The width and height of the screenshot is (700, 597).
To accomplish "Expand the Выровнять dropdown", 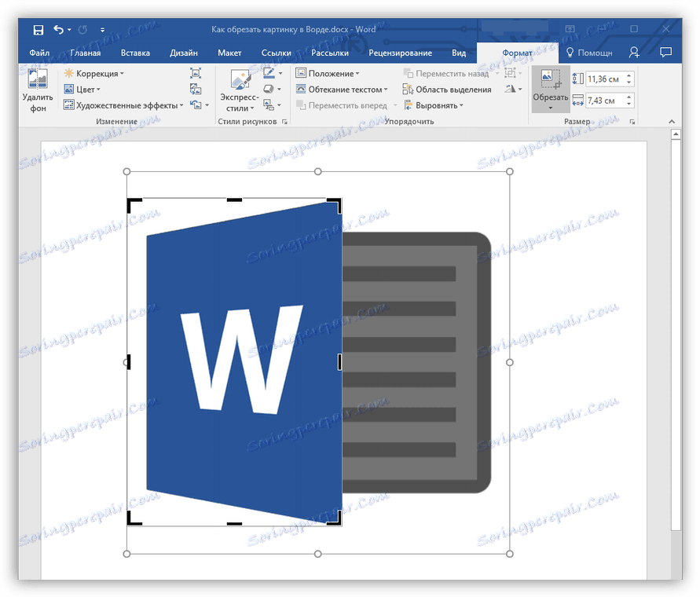I will [x=434, y=105].
